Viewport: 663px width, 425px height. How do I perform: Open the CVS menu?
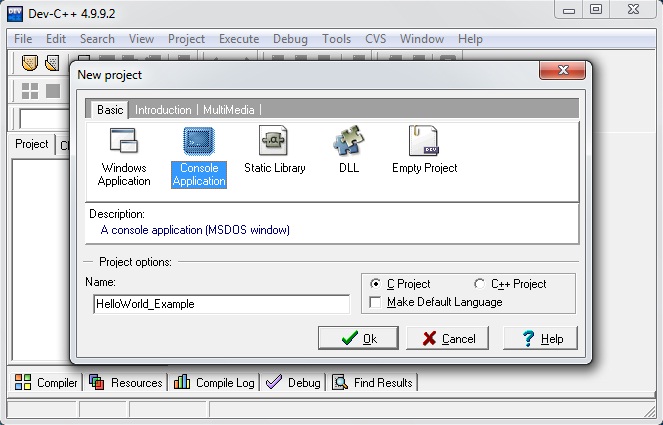pyautogui.click(x=375, y=39)
